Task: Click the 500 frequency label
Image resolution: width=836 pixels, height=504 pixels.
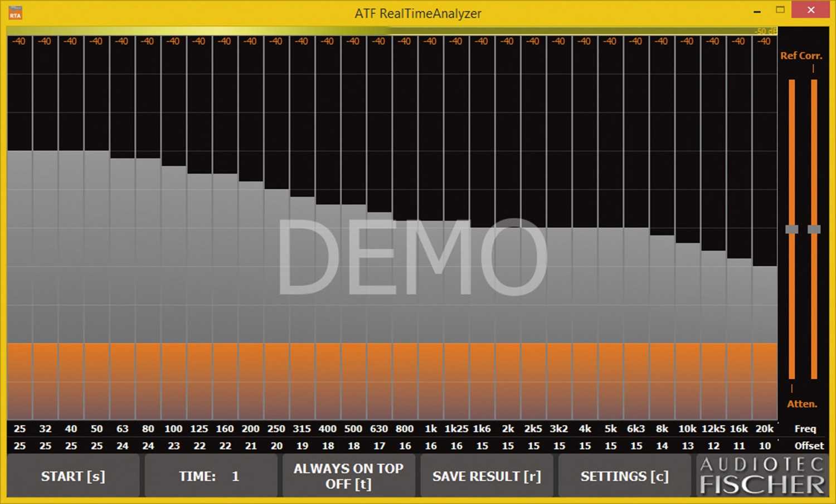Action: pyautogui.click(x=353, y=429)
